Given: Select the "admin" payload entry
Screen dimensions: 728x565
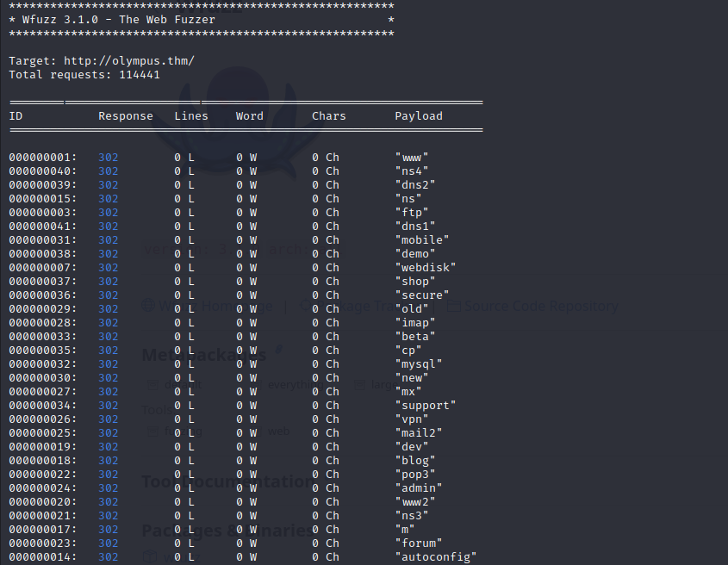Looking at the screenshot, I should (x=419, y=488).
